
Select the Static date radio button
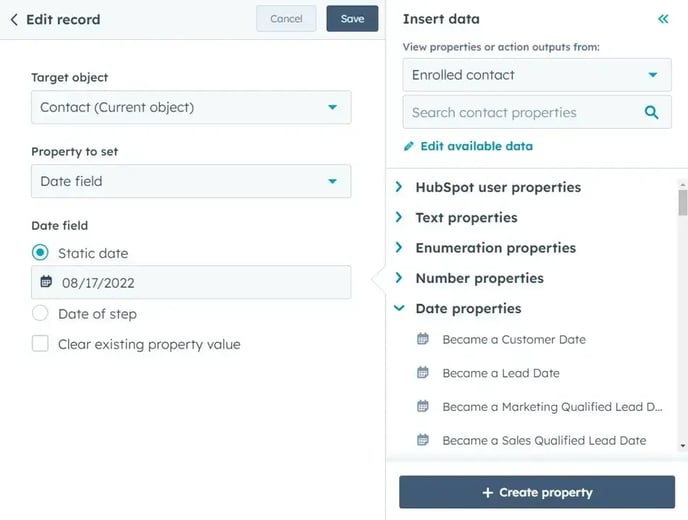pos(40,253)
